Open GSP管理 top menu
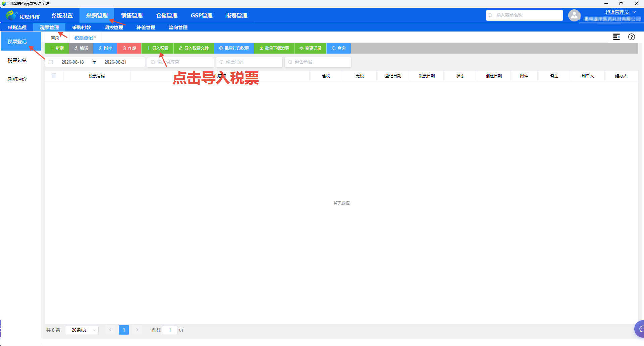The image size is (644, 346). 202,15
